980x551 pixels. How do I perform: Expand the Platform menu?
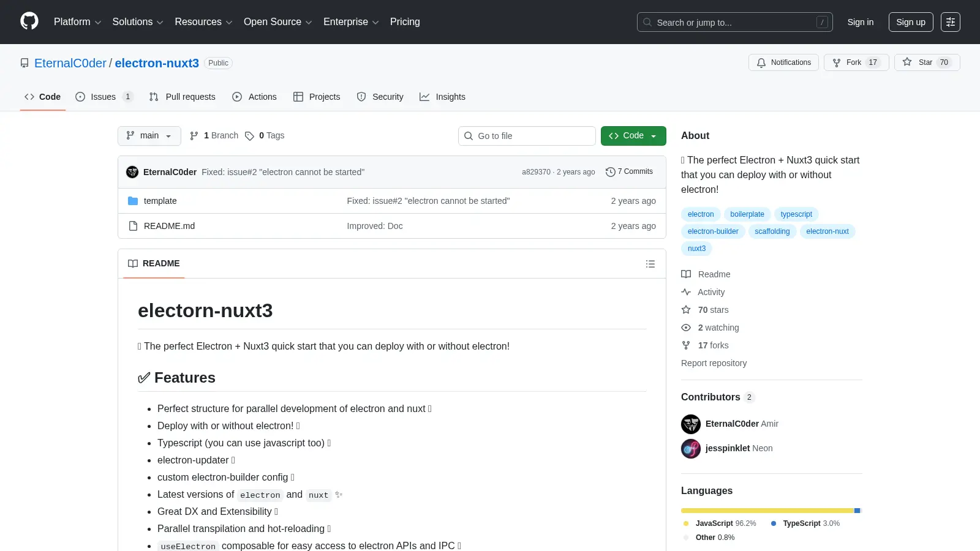coord(77,22)
